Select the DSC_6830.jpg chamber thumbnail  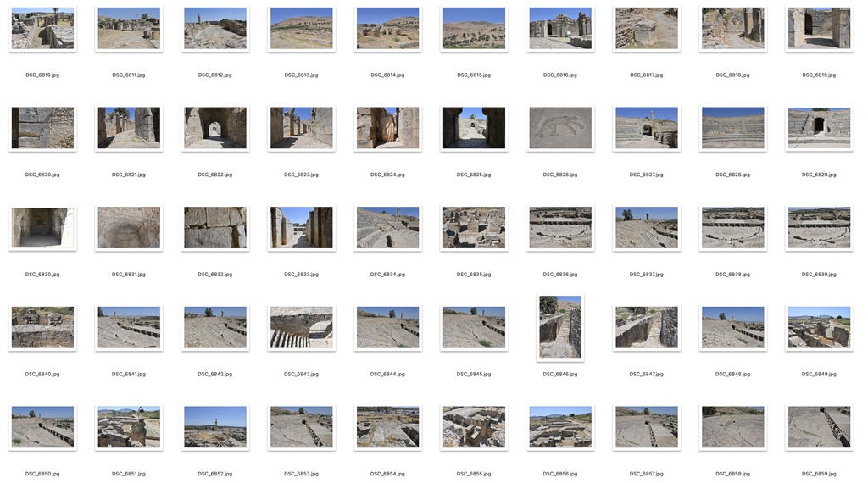(x=42, y=227)
